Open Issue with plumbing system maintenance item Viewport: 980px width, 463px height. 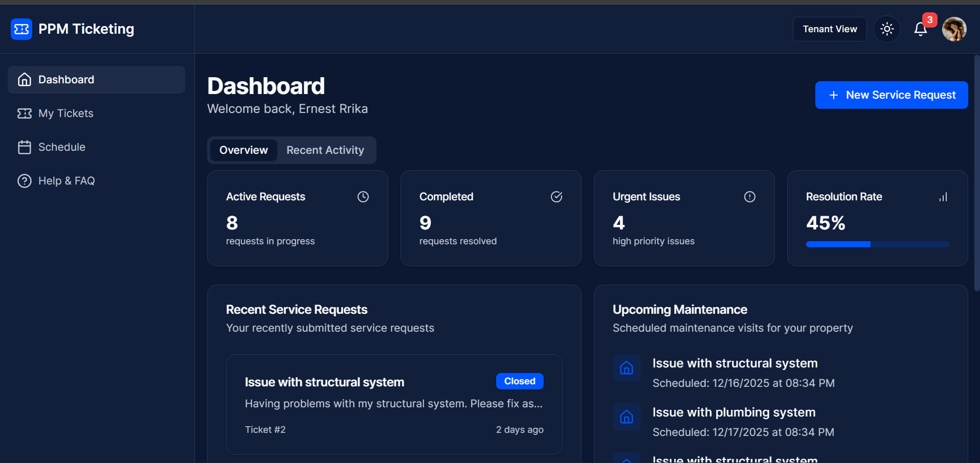pyautogui.click(x=734, y=412)
